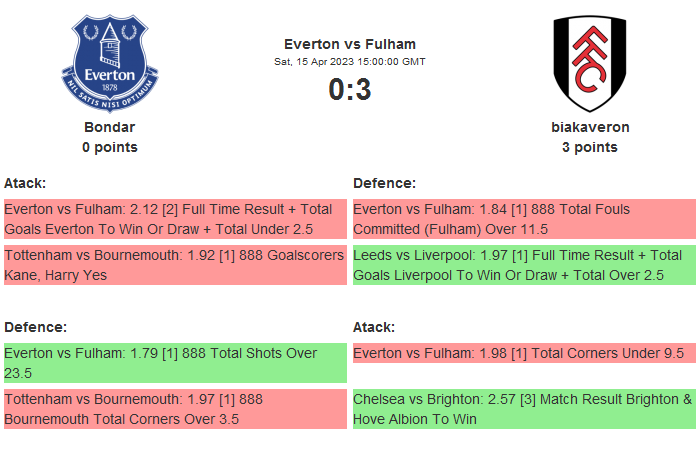Click Bondar's 0 points label
The height and width of the screenshot is (460, 700).
[x=110, y=147]
